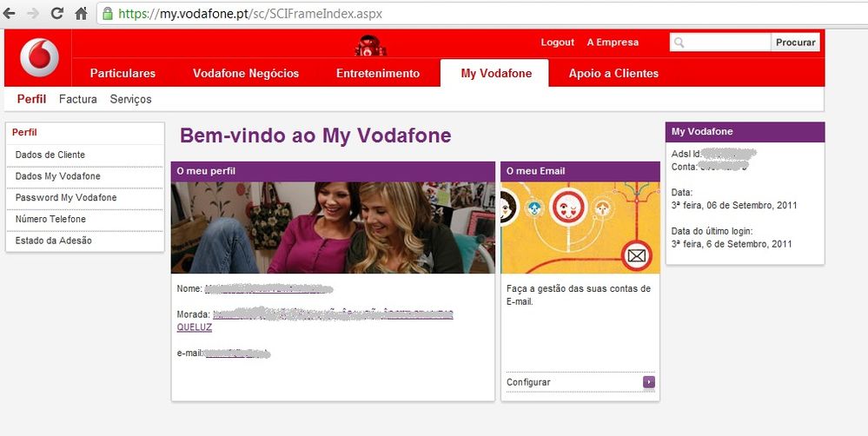Click the O meu perfil header
868x436 pixels.
click(333, 171)
